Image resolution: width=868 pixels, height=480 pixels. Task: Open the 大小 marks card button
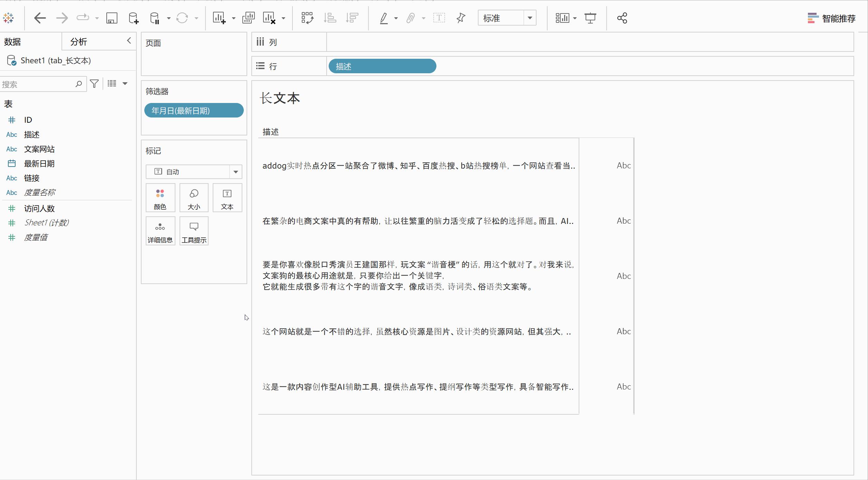click(x=194, y=198)
